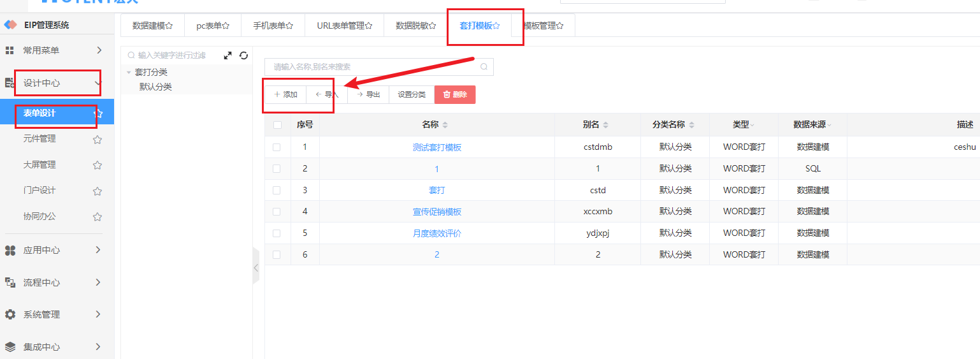Click the red 删除 button
This screenshot has height=359, width=980.
[x=455, y=94]
